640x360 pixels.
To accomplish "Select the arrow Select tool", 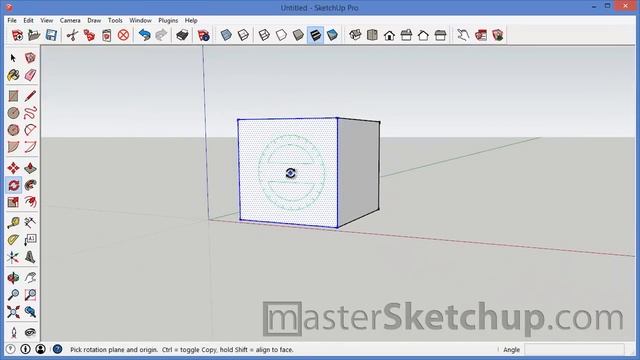I will 13,58.
